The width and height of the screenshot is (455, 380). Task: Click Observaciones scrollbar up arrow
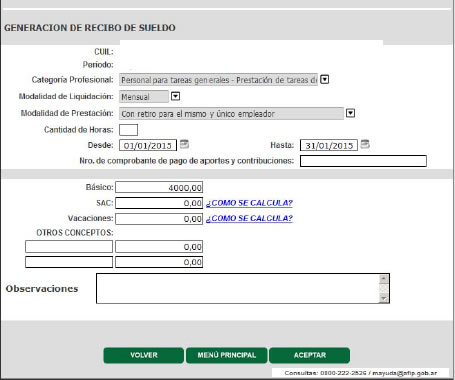(x=384, y=279)
